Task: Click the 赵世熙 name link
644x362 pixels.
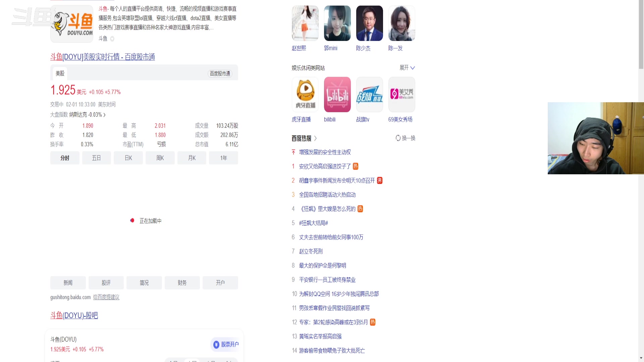Action: (x=299, y=48)
